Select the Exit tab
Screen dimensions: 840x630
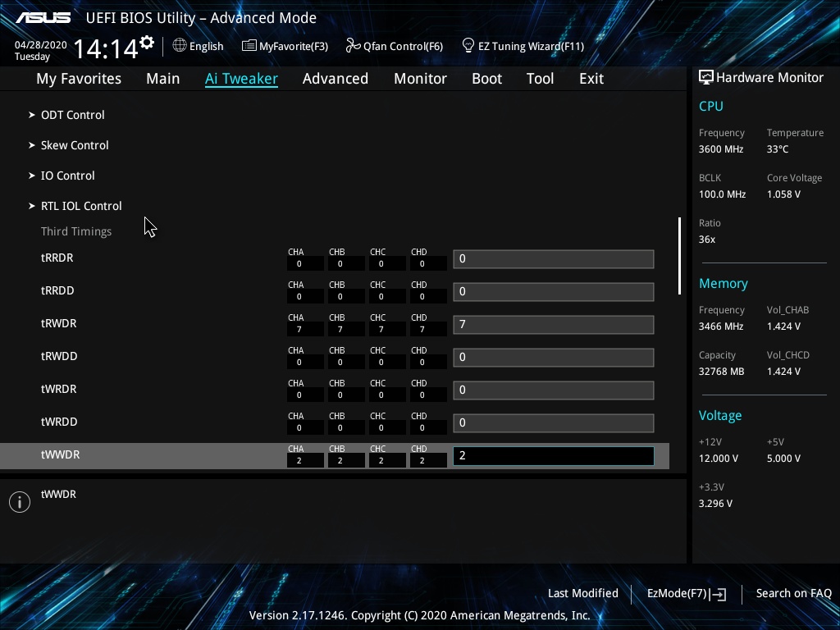[x=591, y=79]
